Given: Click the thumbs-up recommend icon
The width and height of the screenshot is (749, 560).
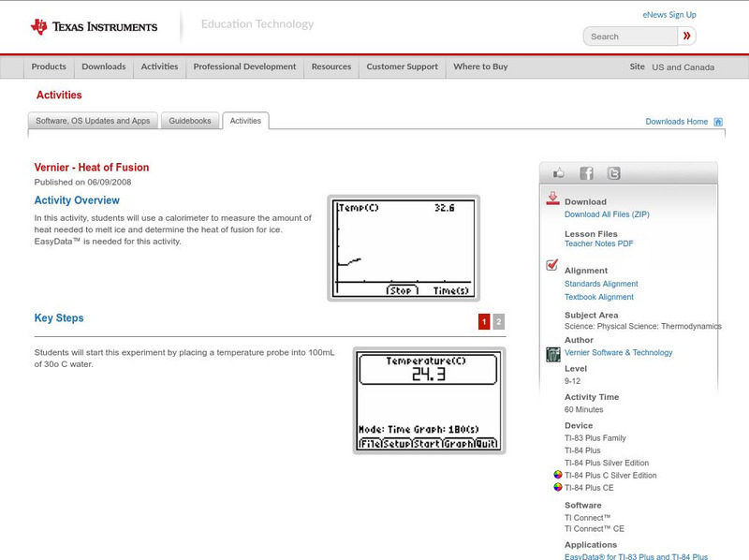Looking at the screenshot, I should [x=559, y=172].
